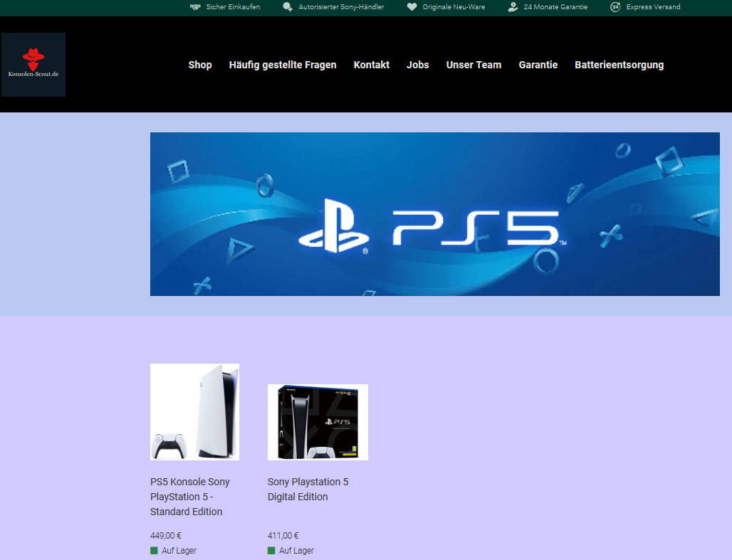
Task: Click the Konsolen-Scout.de logo
Action: [x=33, y=65]
